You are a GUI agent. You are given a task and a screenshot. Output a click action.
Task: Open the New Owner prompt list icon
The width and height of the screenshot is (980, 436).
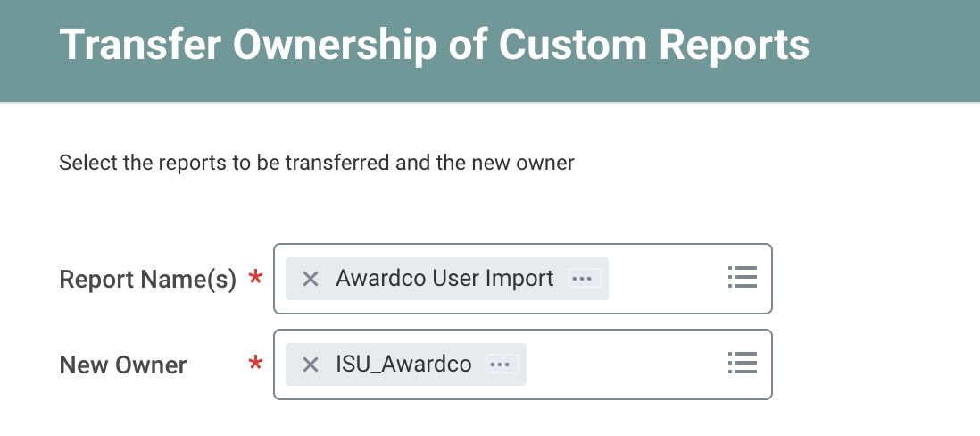(x=742, y=363)
